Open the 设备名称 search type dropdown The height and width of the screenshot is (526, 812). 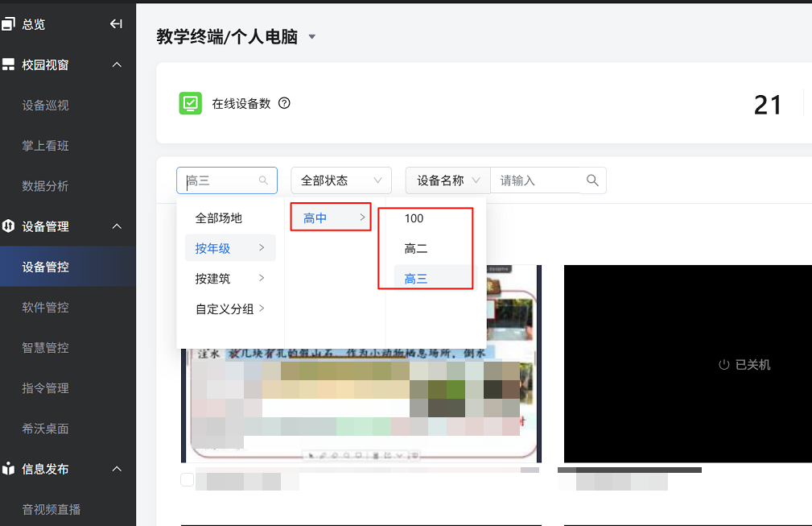(x=447, y=180)
